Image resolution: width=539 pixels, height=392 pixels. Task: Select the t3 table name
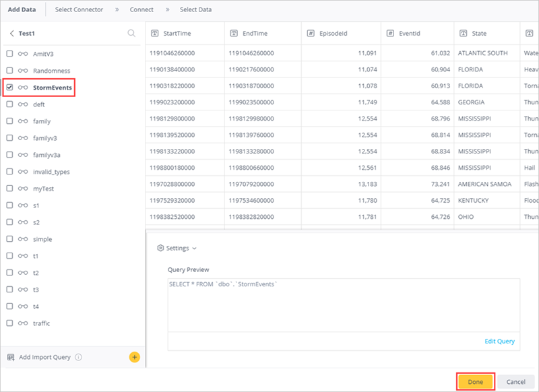coord(36,290)
